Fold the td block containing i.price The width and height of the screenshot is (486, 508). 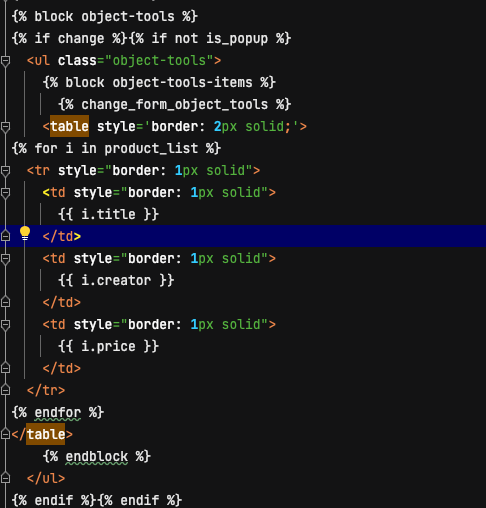click(5, 325)
